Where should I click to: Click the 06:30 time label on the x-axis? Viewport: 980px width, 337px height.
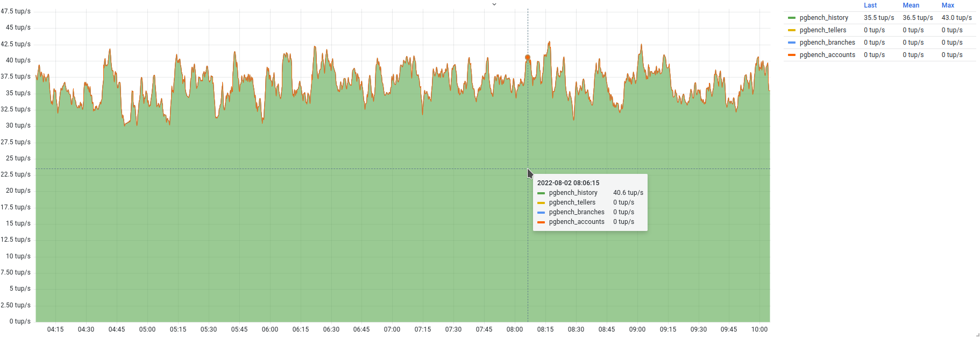pyautogui.click(x=331, y=329)
